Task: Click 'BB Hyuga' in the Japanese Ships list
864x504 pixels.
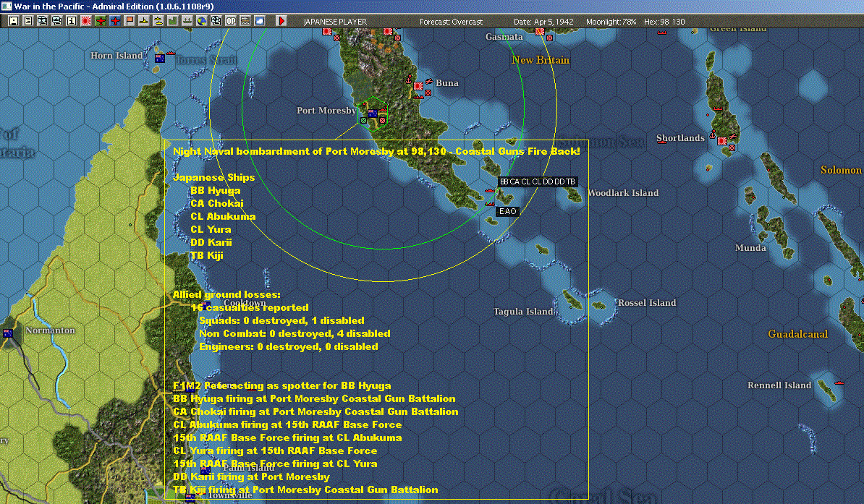Action: (x=216, y=191)
